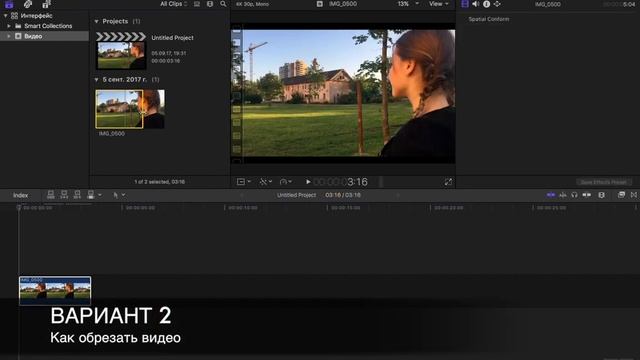
Task: Play the viewer video
Action: [308, 182]
